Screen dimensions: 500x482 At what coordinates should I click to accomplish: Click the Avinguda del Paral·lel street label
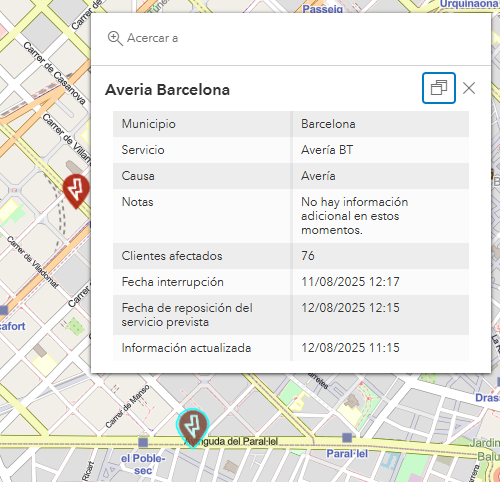(232, 442)
